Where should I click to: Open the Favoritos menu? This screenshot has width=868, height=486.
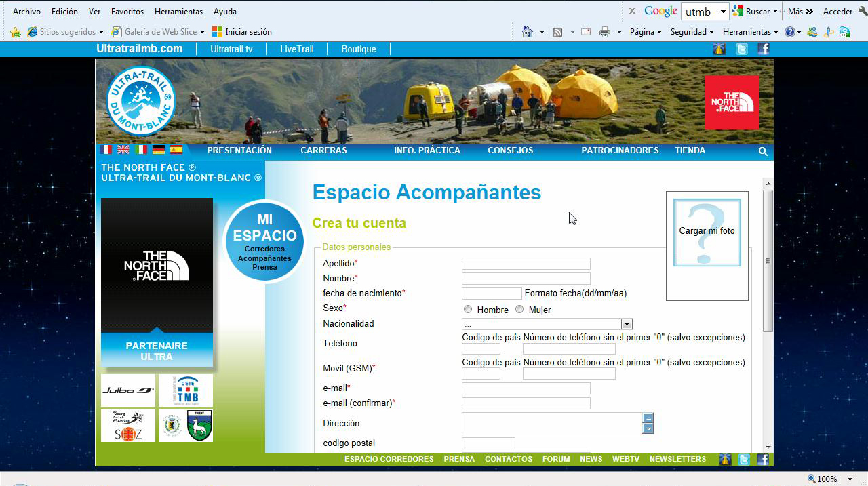point(127,12)
